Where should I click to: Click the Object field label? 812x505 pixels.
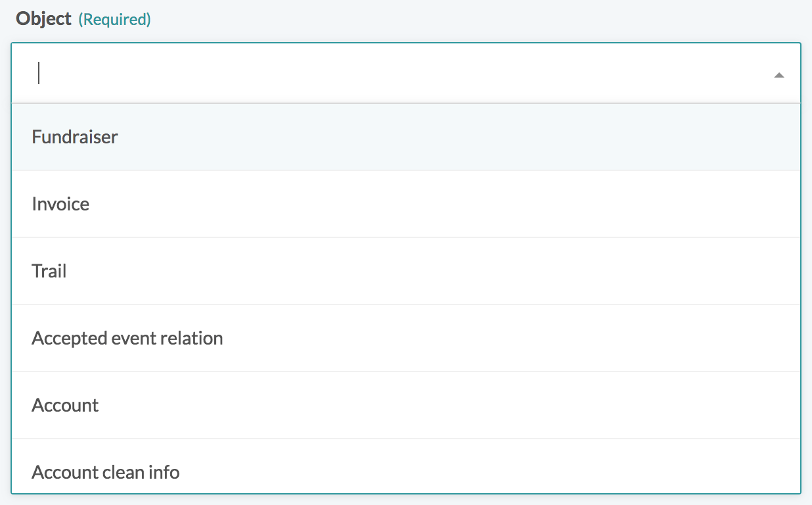[x=43, y=19]
